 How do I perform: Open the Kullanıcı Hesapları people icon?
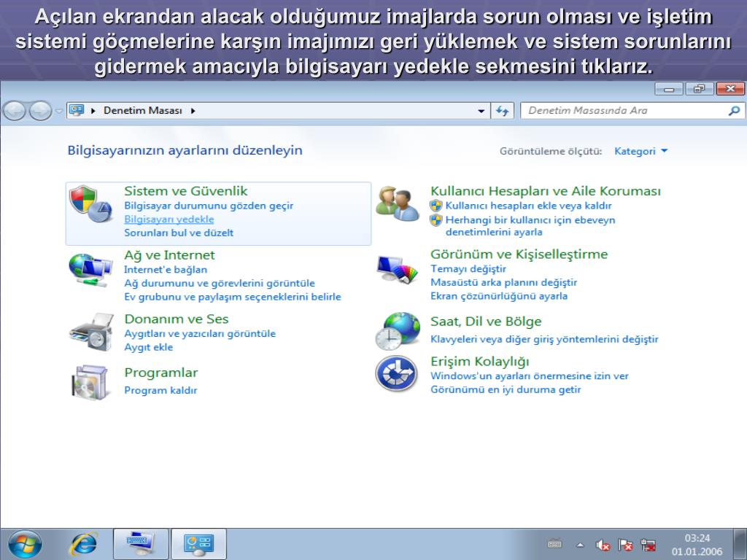coord(398,204)
